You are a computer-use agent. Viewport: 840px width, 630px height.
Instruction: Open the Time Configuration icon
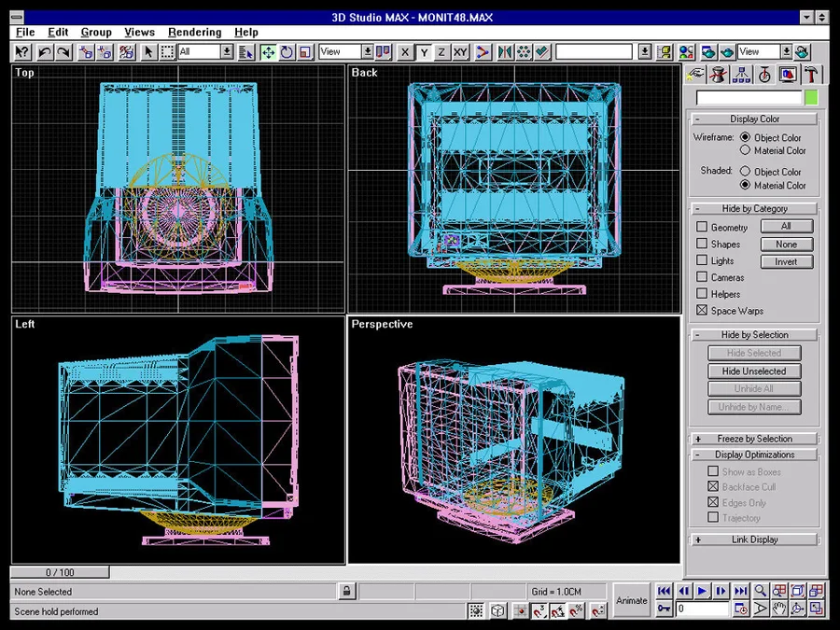741,609
